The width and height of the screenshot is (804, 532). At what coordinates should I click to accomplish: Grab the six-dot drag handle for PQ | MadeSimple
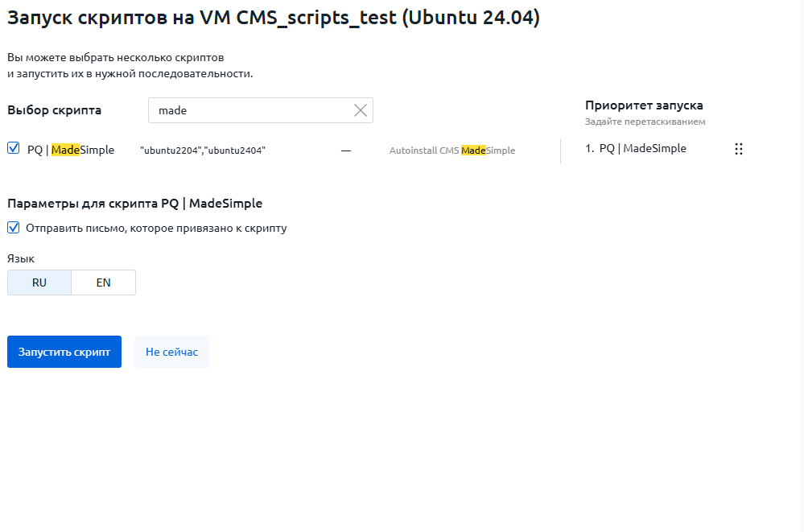click(738, 149)
